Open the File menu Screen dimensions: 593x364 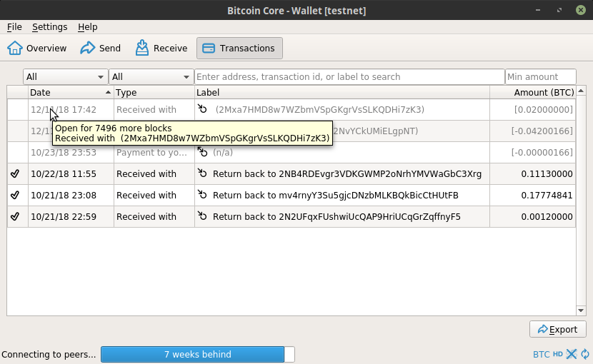click(x=14, y=27)
